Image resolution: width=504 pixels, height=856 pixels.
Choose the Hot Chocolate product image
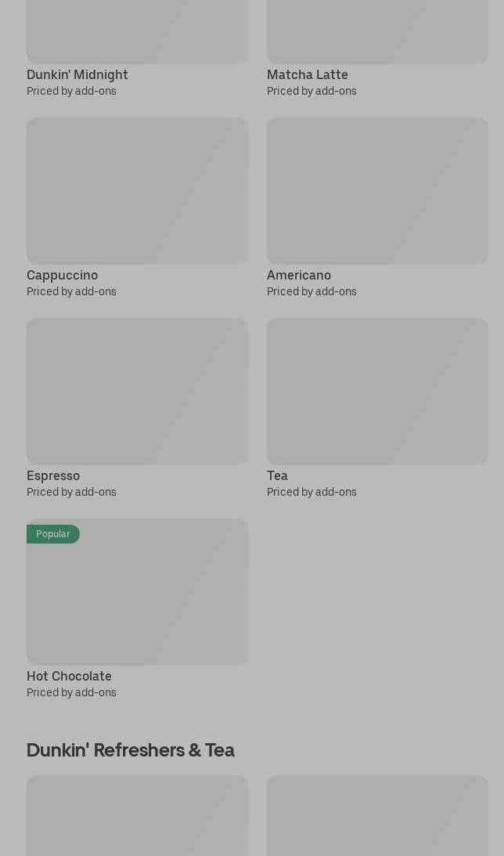coord(137,592)
